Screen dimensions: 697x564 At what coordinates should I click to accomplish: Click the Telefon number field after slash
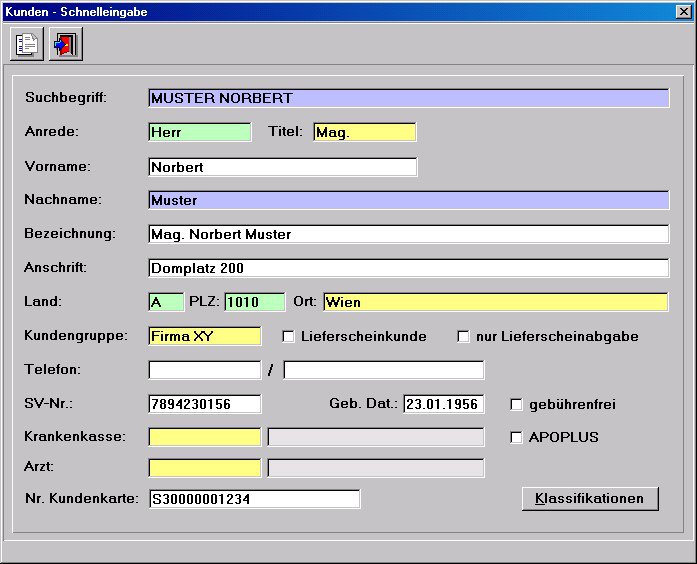[x=384, y=370]
